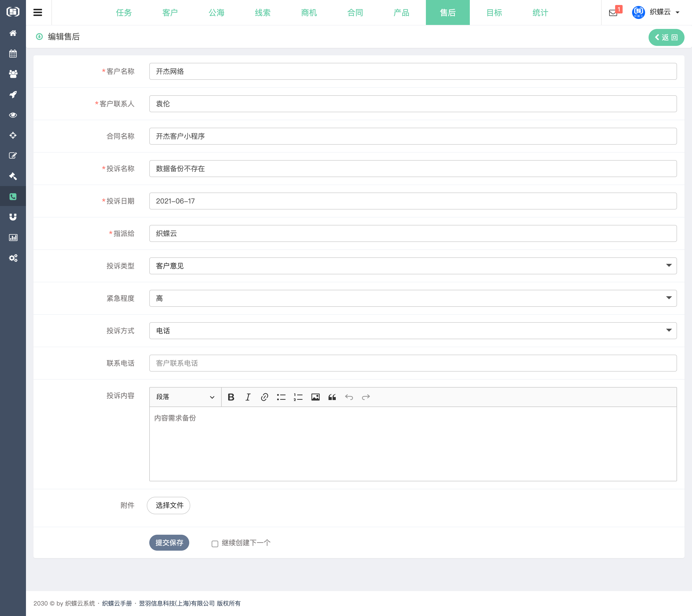Select the phone icon in the left sidebar
Screen dimensions: 692x616
tap(13, 196)
